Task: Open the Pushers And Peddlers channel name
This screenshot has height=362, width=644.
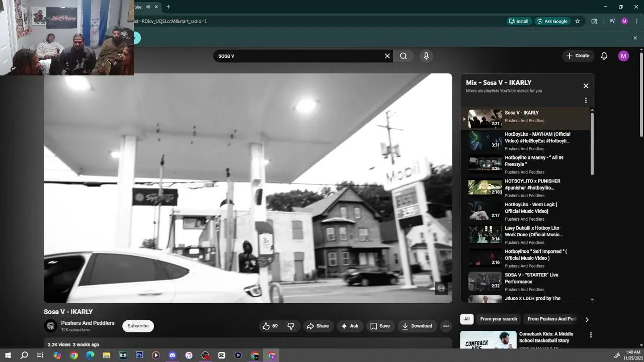Action: click(x=88, y=323)
